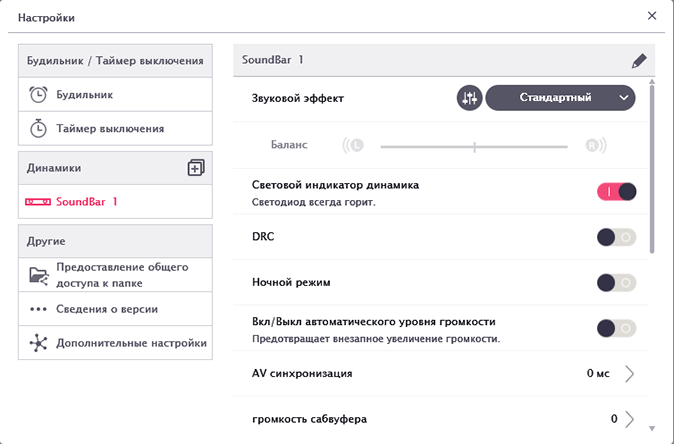Image resolution: width=674 pixels, height=444 pixels.
Task: Enable Ночной режим toggle
Action: pos(616,283)
